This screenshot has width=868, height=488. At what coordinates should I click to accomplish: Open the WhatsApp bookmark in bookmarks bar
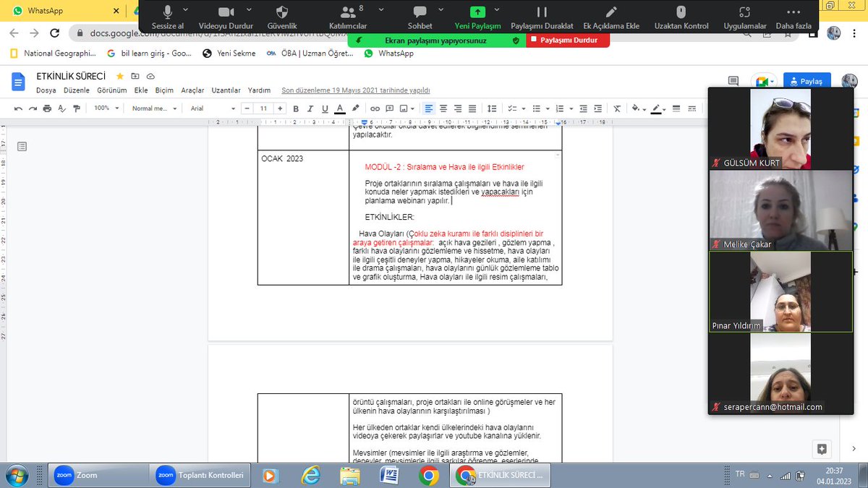tap(389, 53)
